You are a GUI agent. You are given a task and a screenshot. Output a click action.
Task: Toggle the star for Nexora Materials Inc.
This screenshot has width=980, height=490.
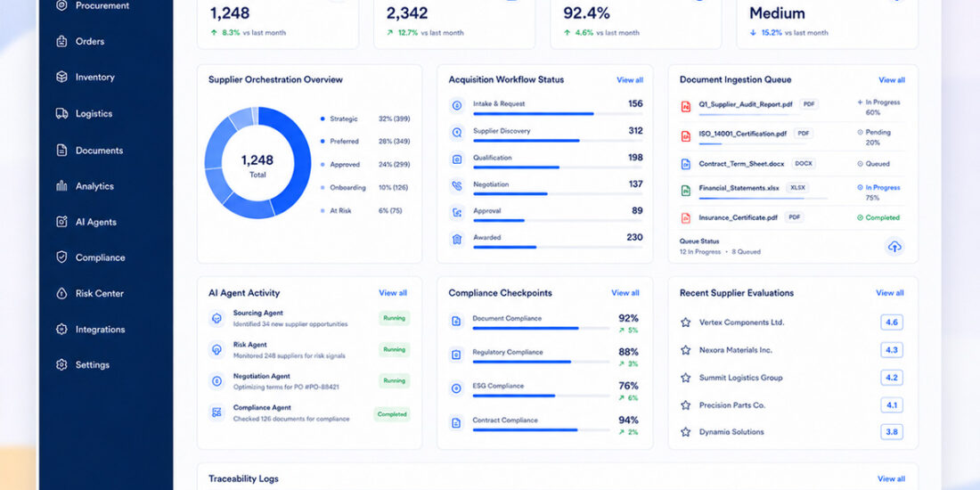click(x=686, y=350)
